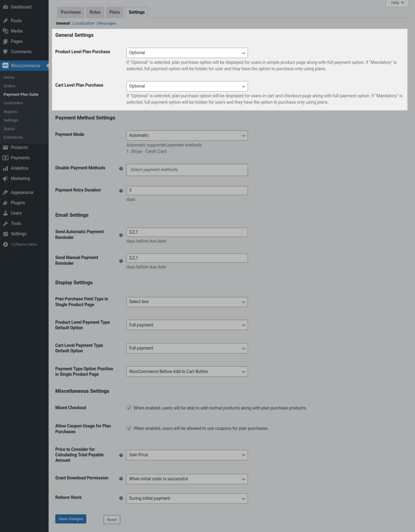Click the Save changes button
Image resolution: width=415 pixels, height=532 pixels.
(x=71, y=519)
